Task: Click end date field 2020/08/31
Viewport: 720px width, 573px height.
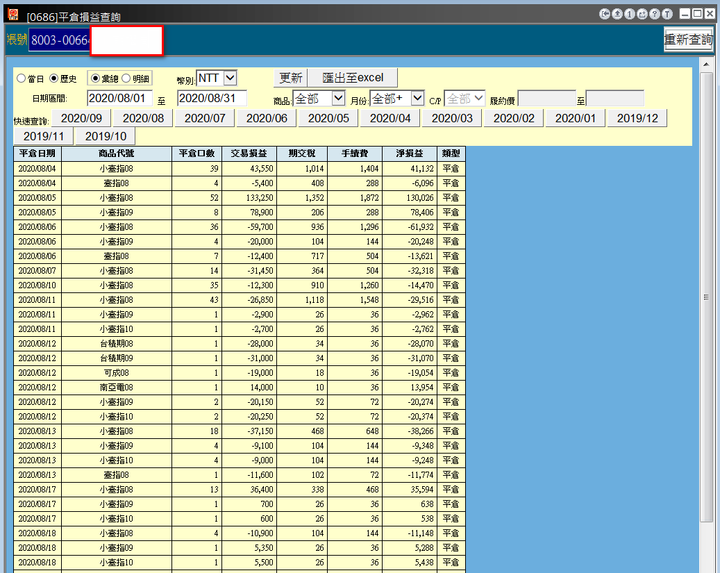Action: (212, 98)
